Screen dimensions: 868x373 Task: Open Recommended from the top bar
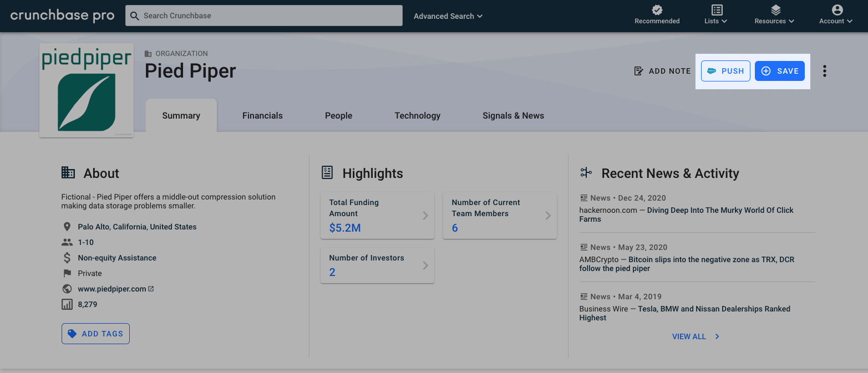tap(657, 15)
